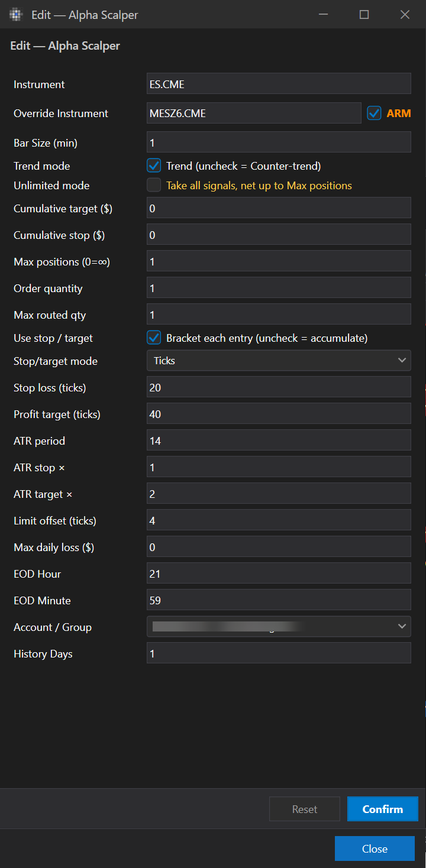The height and width of the screenshot is (868, 426).
Task: Click the Reset button
Action: (305, 809)
